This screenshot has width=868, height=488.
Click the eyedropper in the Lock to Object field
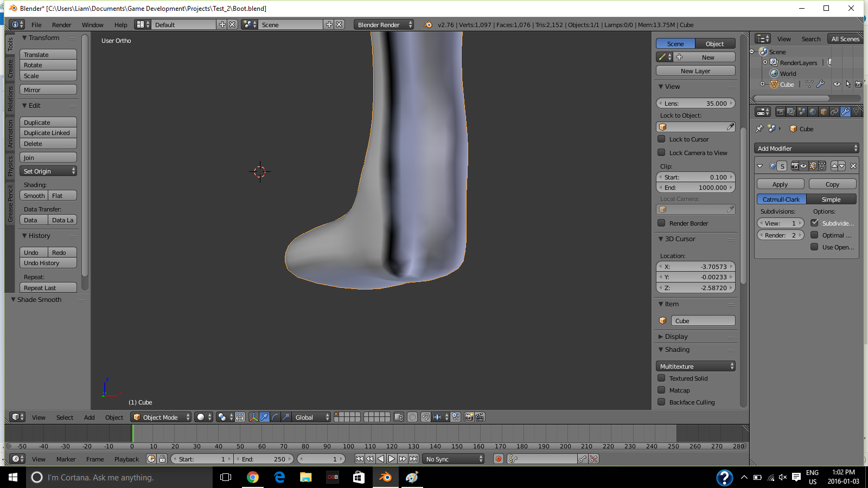[x=730, y=127]
